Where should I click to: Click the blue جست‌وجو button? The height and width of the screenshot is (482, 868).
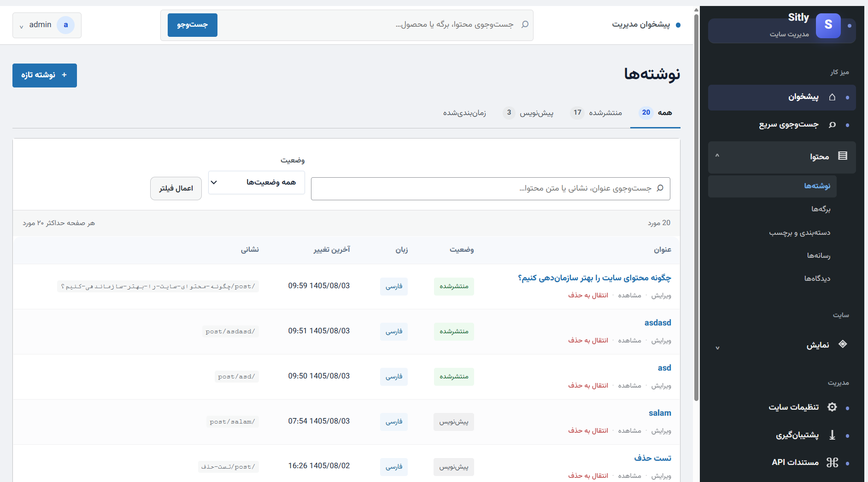[x=193, y=25]
